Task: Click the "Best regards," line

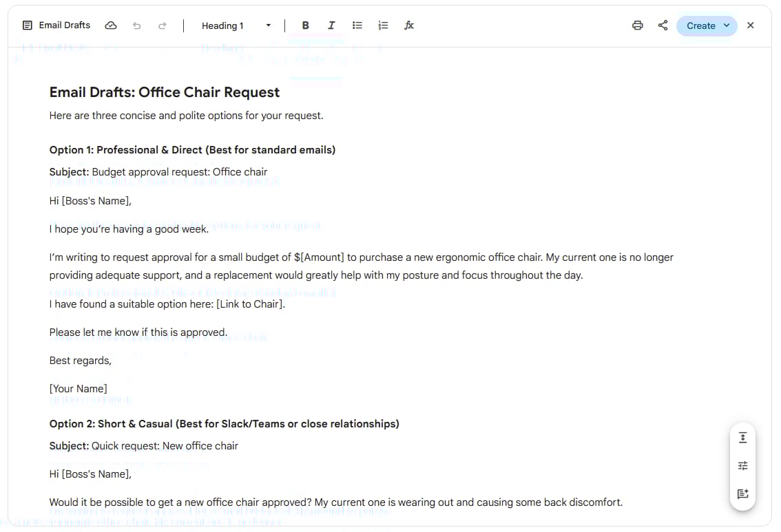Action: pos(80,361)
